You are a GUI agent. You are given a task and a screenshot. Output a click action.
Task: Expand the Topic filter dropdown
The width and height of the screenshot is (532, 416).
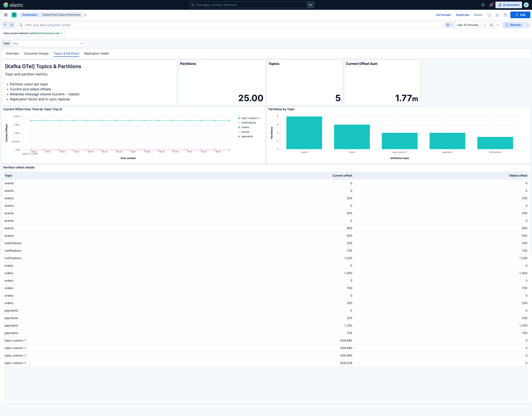[48, 43]
